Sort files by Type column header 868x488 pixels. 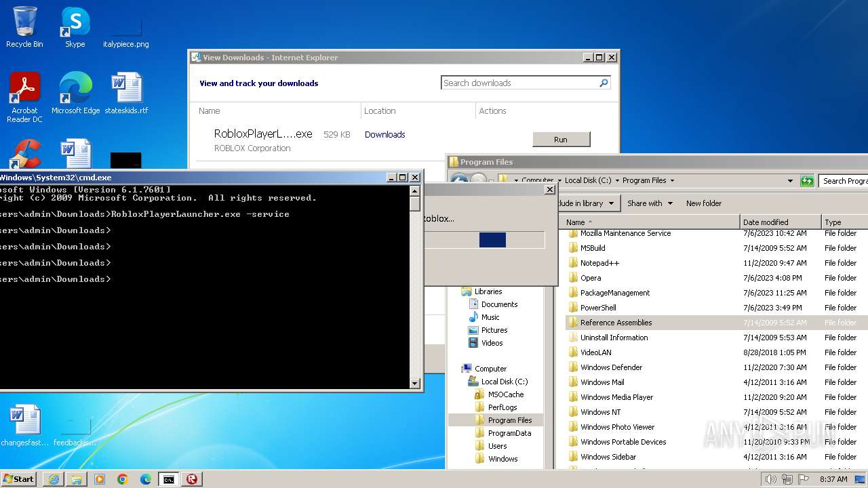click(845, 222)
